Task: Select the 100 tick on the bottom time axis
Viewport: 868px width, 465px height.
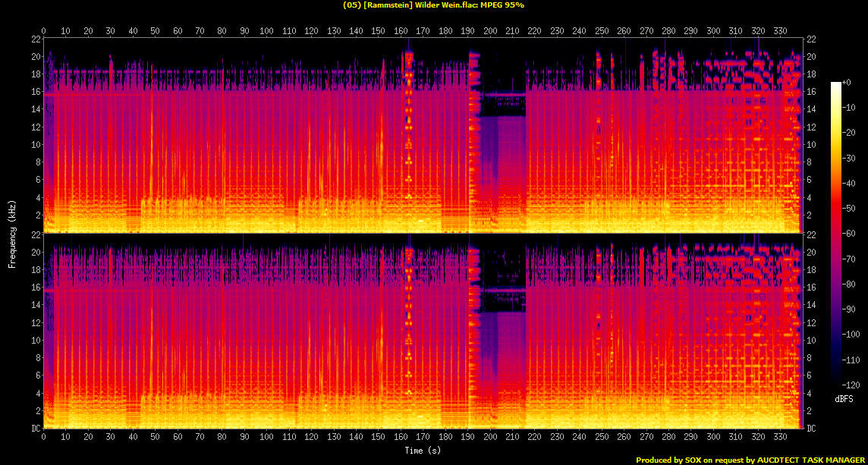Action: coord(266,437)
